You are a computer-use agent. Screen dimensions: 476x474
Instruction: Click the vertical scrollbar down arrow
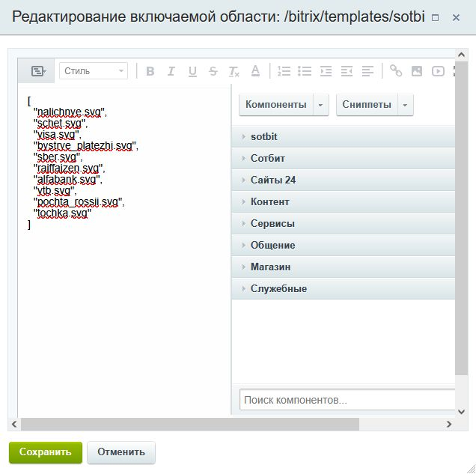[462, 412]
